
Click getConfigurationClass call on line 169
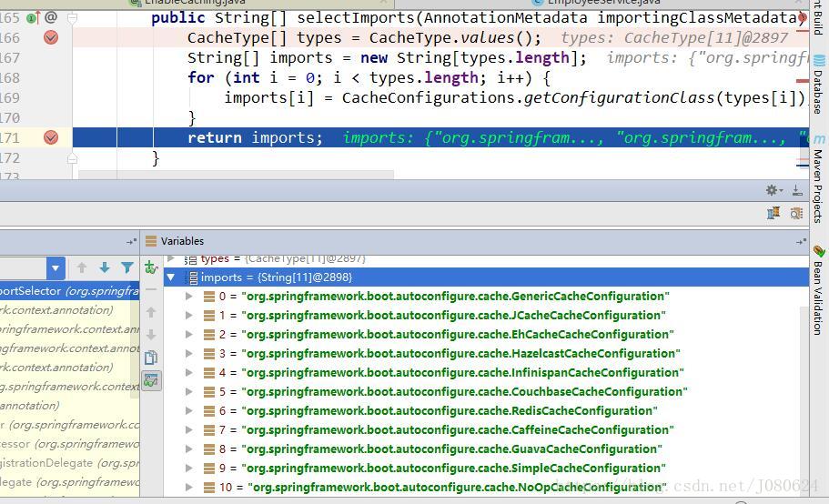(x=619, y=97)
